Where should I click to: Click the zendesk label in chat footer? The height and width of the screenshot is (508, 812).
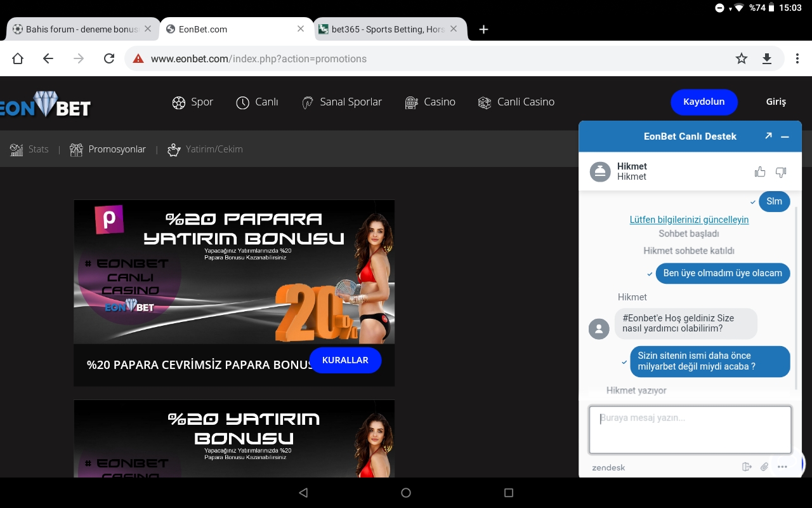(608, 467)
